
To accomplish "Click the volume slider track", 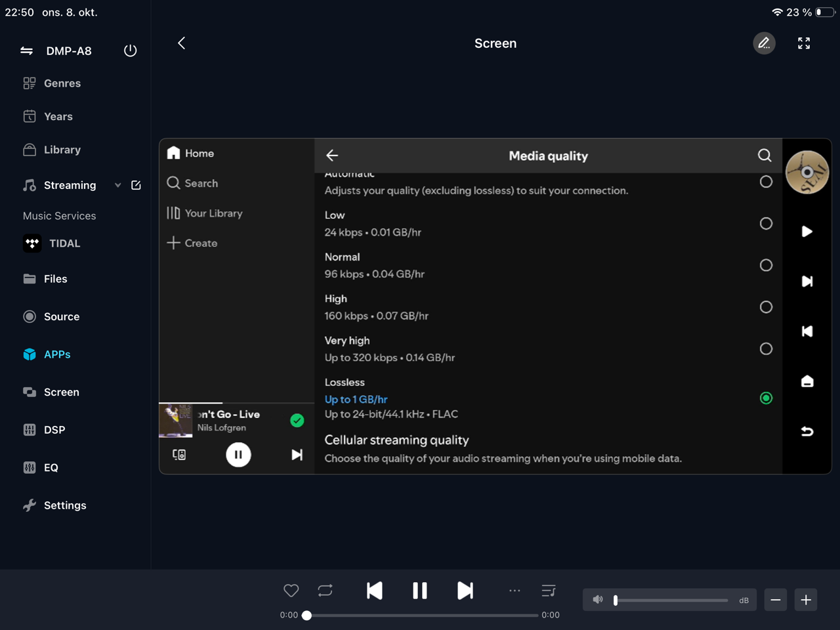I will pos(671,600).
